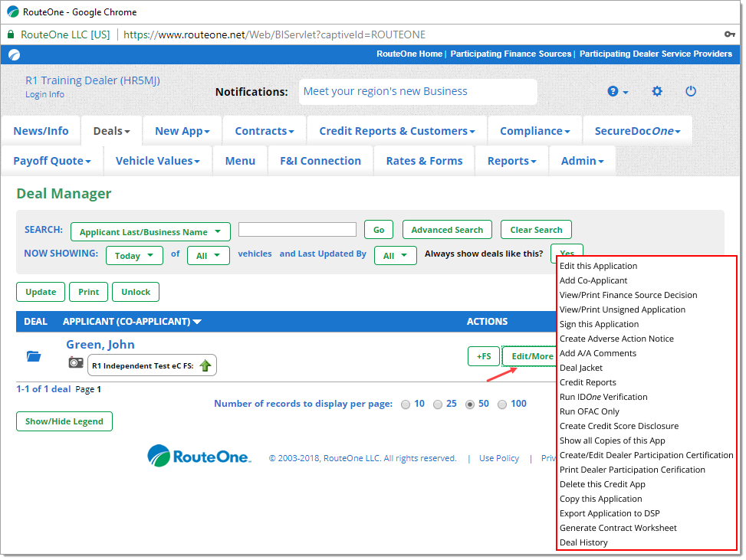Open the deal folder icon for Green, John
Screen dimensions: 746x560
click(x=33, y=356)
